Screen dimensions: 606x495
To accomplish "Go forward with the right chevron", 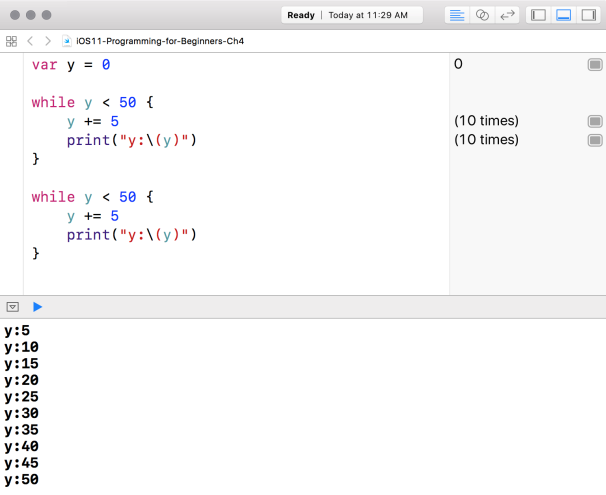I will click(x=47, y=41).
